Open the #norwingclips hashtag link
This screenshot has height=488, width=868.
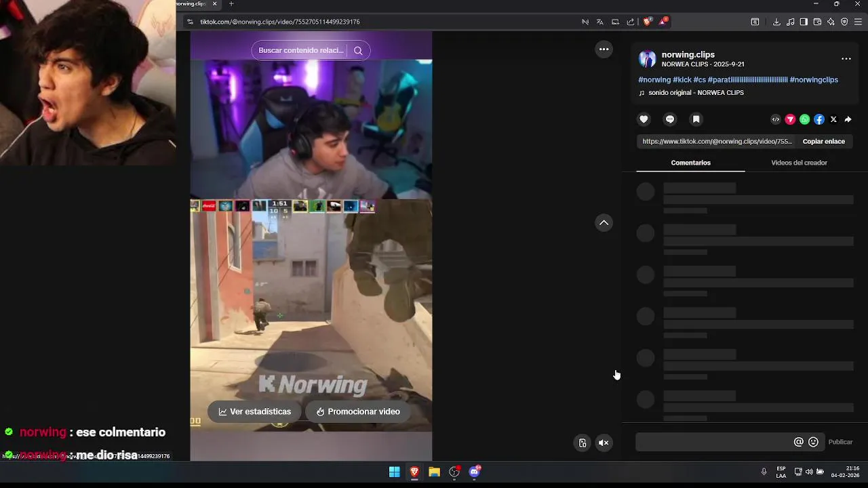[814, 79]
